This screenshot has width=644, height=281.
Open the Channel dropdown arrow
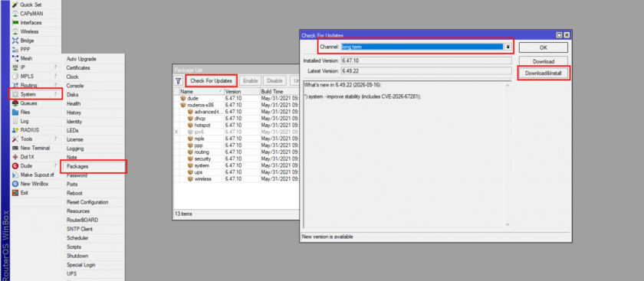pos(508,47)
